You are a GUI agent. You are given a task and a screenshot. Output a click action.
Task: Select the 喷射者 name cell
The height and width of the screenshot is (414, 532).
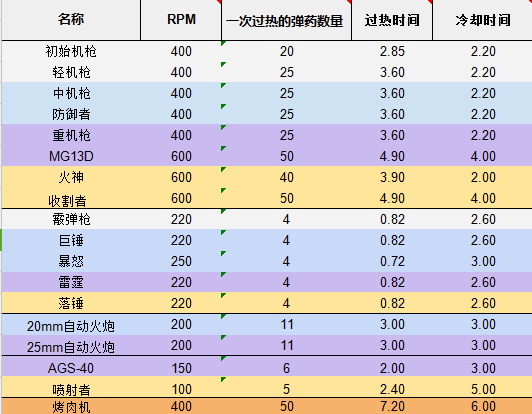(71, 387)
